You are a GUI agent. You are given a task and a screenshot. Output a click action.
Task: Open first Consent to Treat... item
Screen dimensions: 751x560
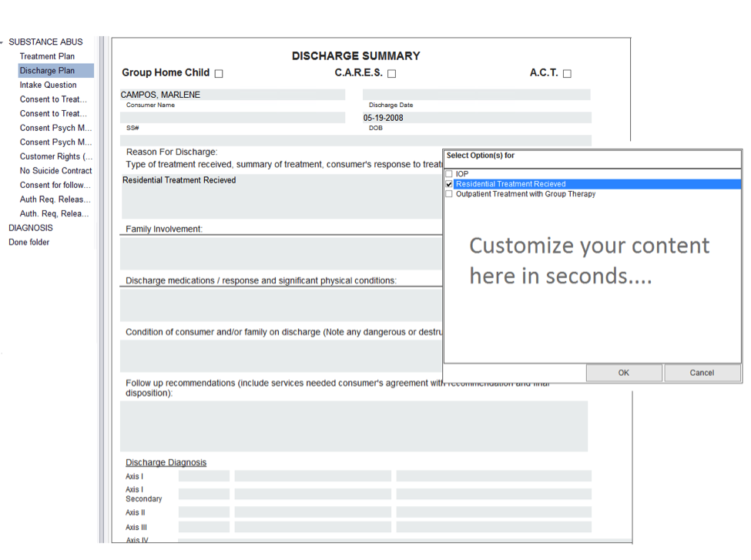(53, 99)
